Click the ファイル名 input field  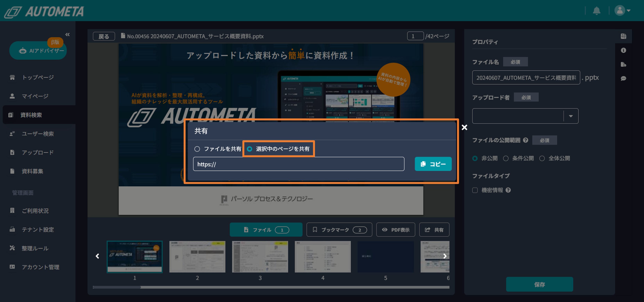[526, 77]
